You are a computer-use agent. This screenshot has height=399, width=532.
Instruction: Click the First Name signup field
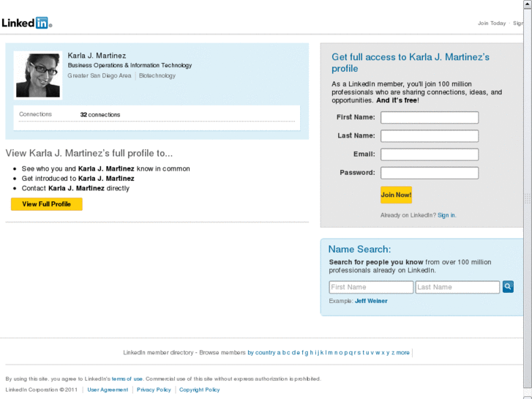430,117
